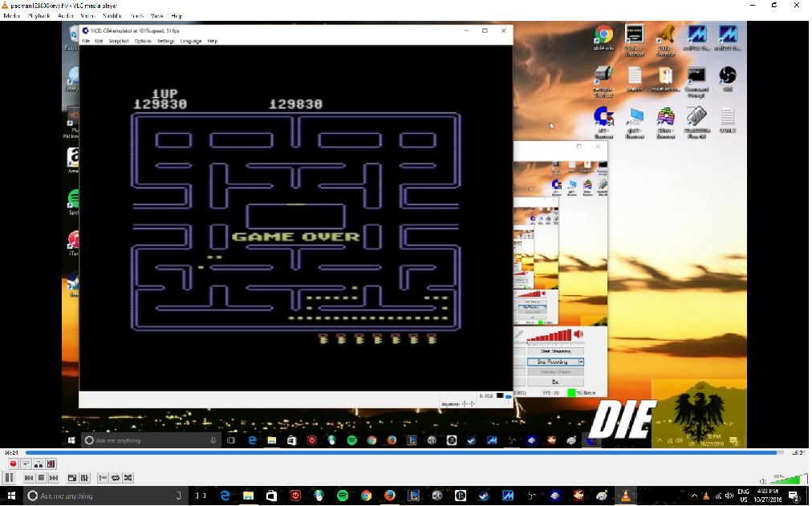Pause playback with the VLC pause button
Image resolution: width=812 pixels, height=506 pixels.
(9, 478)
